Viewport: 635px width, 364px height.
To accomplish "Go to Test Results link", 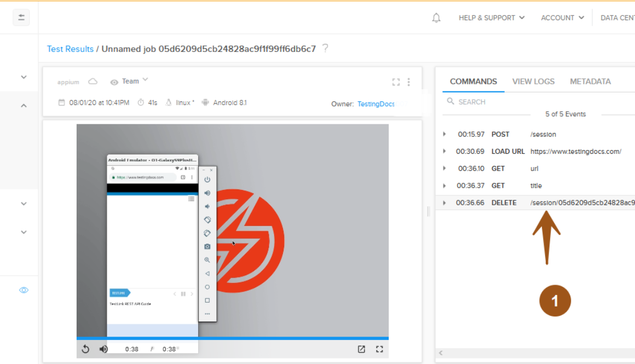I will click(x=70, y=49).
